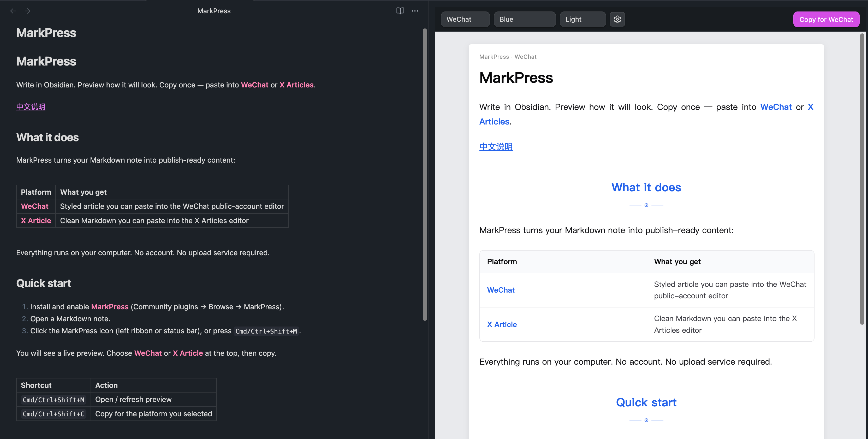Click X Article link in editor Platform table

36,221
